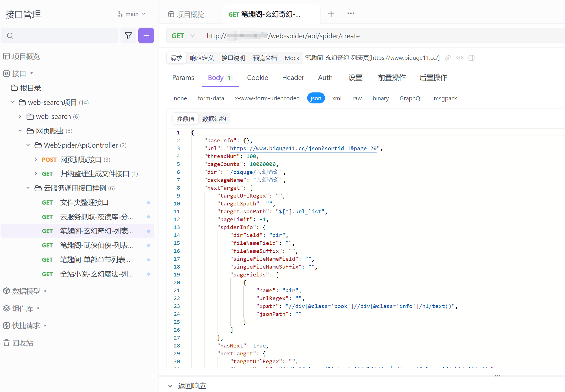Click the sidebar search input
The width and height of the screenshot is (565, 392).
[60, 36]
